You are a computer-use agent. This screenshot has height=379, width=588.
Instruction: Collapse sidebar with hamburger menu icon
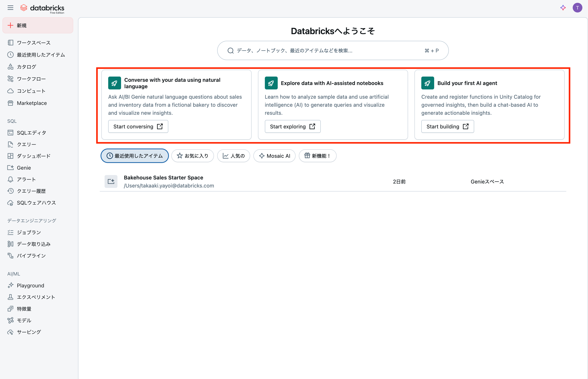click(10, 8)
